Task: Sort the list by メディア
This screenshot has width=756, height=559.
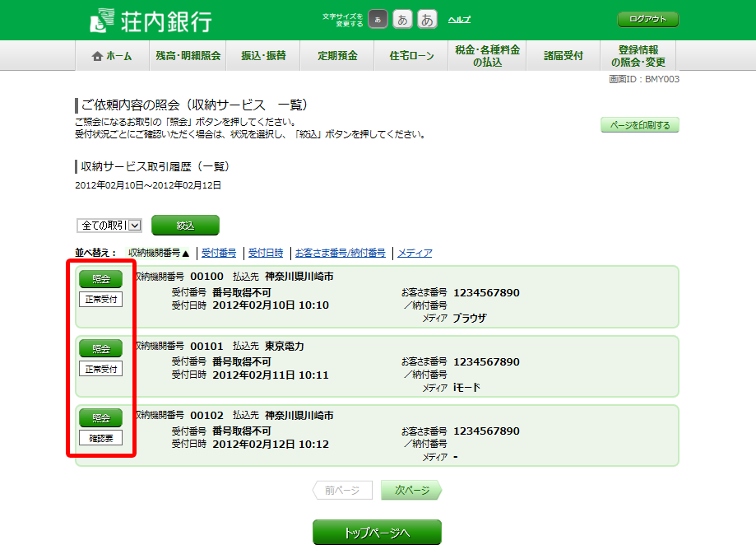Action: point(415,254)
